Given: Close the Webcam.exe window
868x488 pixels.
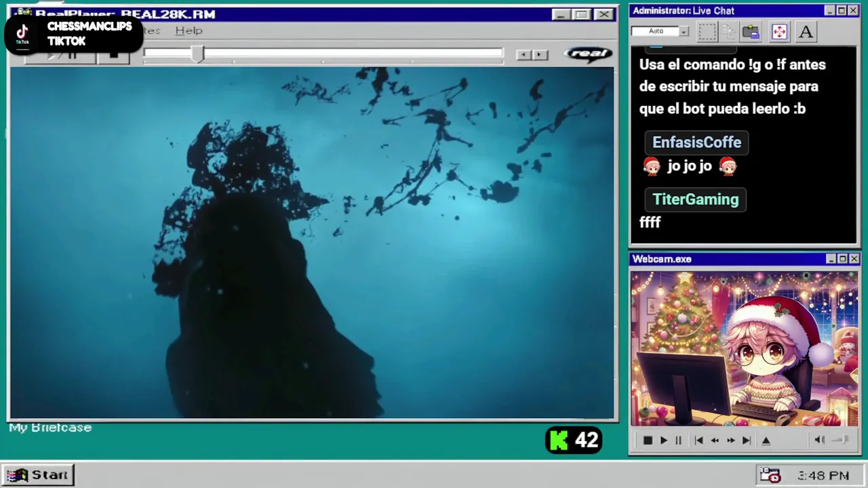Looking at the screenshot, I should (x=854, y=259).
